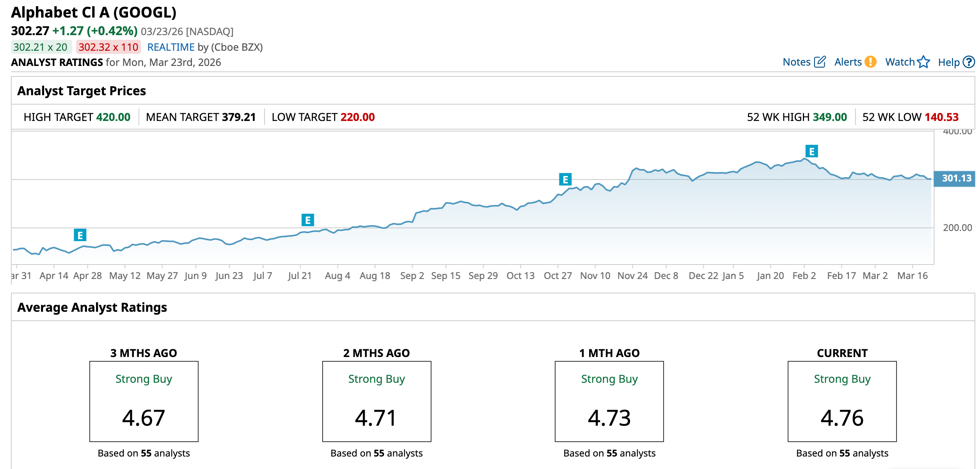Click the HIGH TARGET 420.00 value

[113, 117]
